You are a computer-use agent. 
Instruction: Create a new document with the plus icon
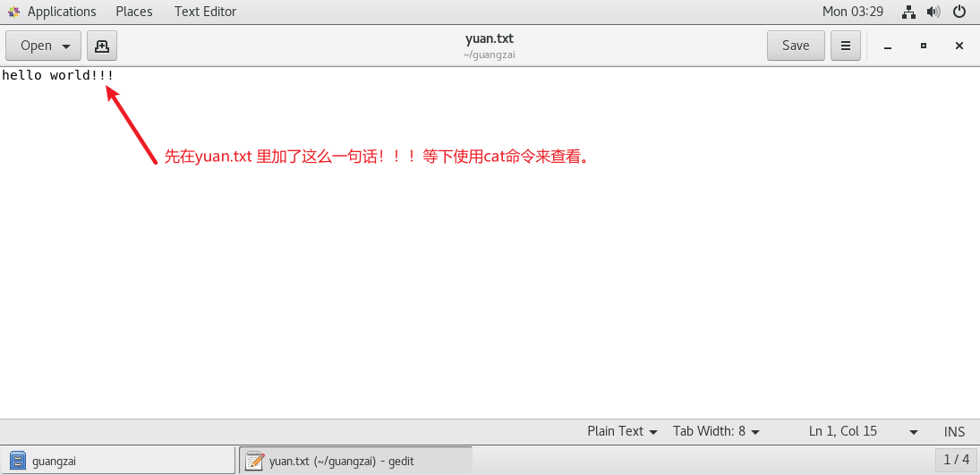point(102,46)
